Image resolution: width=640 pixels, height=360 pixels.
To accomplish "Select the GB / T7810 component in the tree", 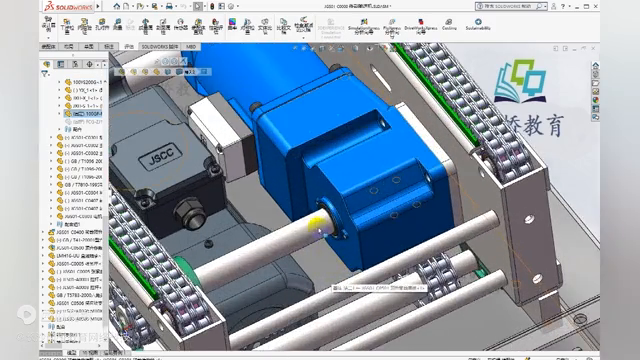I will [x=83, y=184].
